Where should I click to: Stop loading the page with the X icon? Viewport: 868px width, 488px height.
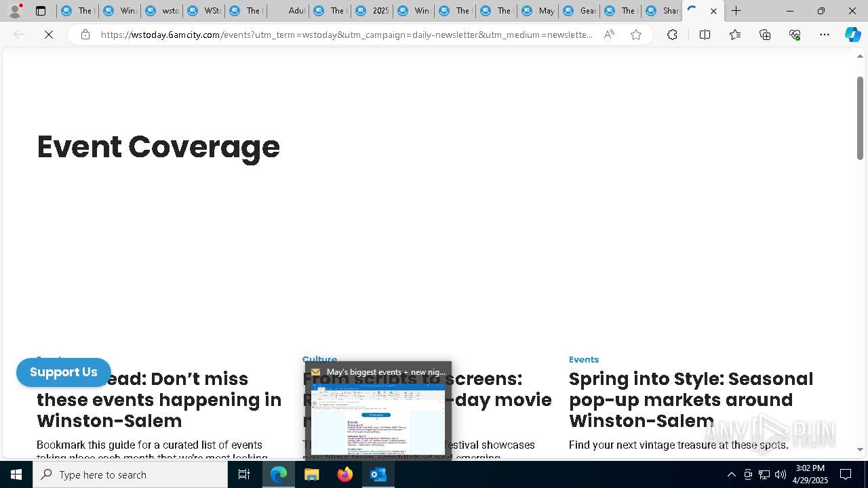pos(49,35)
